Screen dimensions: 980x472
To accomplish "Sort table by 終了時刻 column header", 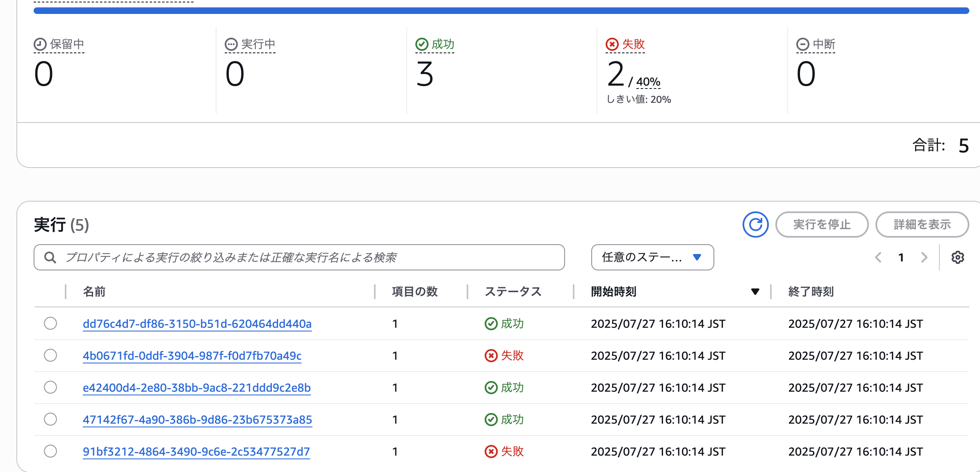I will coord(811,292).
